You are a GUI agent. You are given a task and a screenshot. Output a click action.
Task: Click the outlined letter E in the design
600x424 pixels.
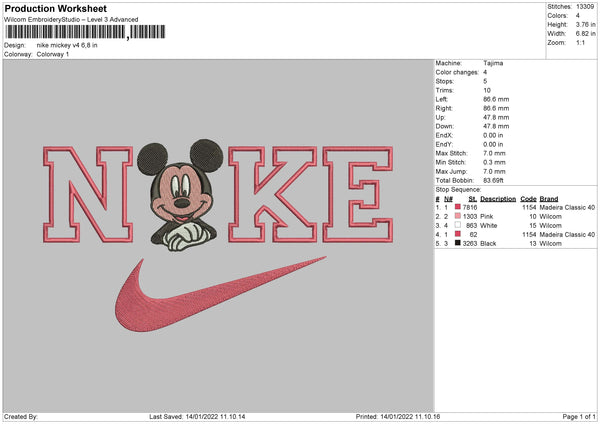click(x=358, y=194)
